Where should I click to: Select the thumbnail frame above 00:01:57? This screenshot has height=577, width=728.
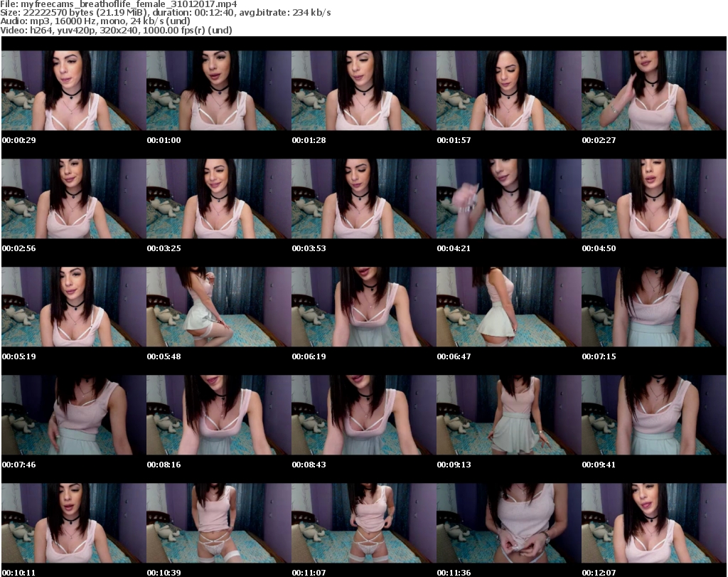click(x=509, y=90)
